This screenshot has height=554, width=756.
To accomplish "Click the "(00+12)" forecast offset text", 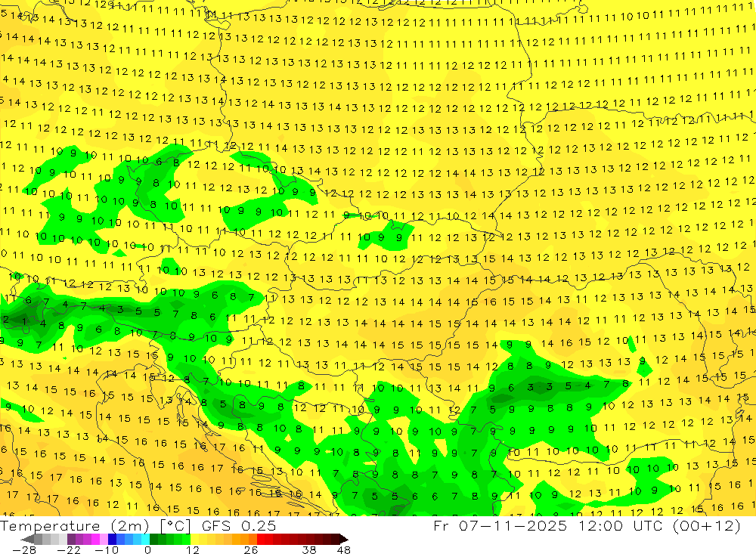I will 707,525.
